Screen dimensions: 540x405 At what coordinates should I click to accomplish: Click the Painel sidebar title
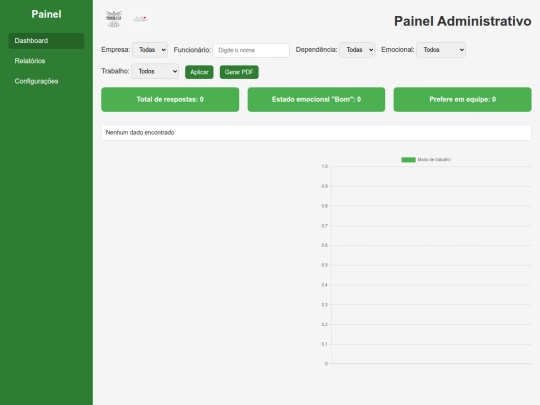46,14
